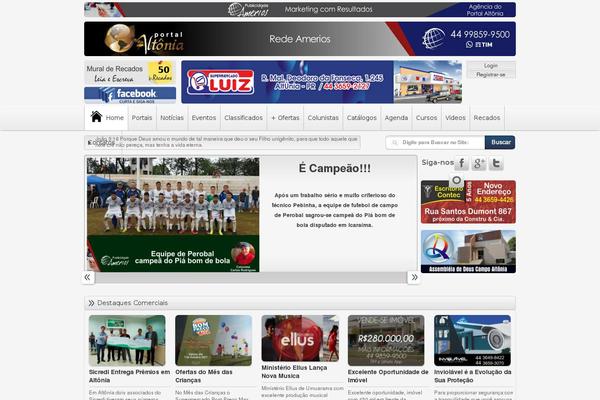Go to previous slide arrow
The width and height of the screenshot is (600, 400).
[88, 277]
